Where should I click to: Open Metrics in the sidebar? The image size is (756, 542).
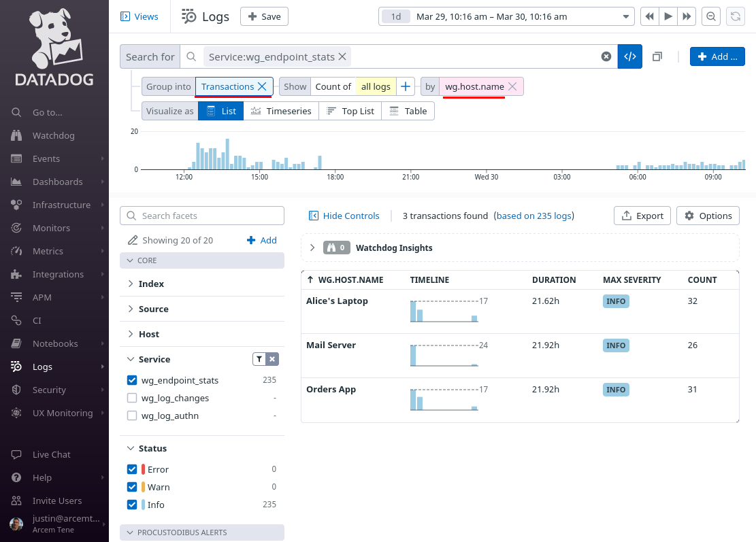[48, 251]
